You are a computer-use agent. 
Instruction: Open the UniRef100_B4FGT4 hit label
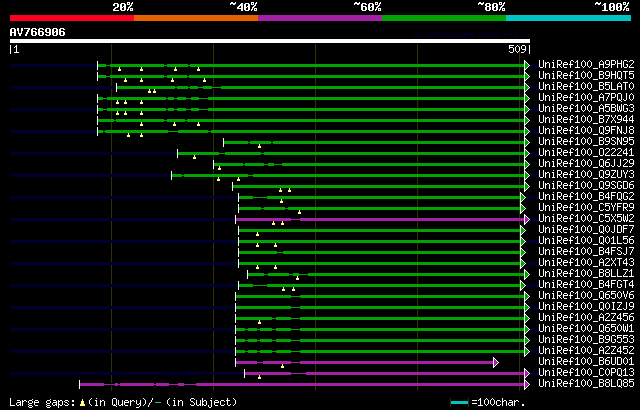click(x=586, y=285)
